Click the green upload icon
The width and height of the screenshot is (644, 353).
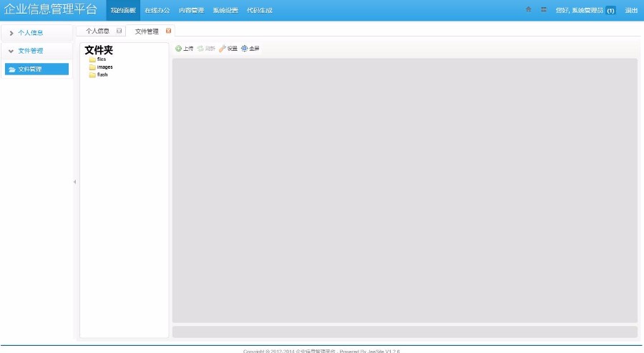[178, 49]
